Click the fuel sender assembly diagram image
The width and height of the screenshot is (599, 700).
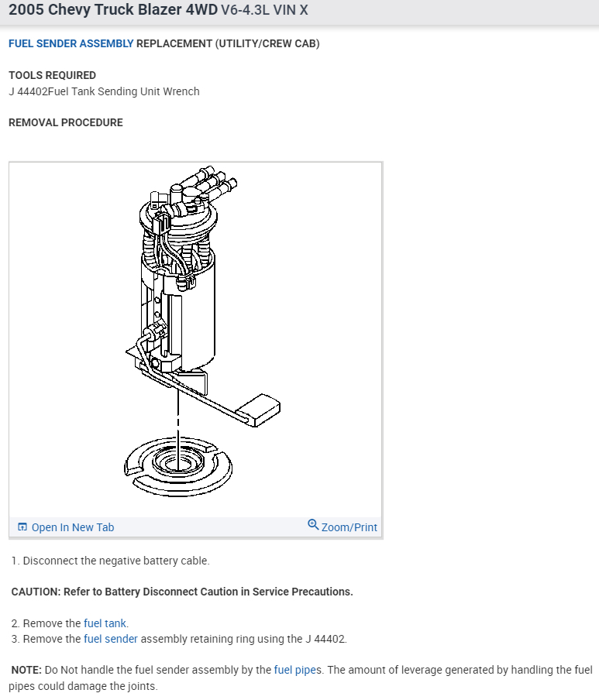tap(195, 340)
